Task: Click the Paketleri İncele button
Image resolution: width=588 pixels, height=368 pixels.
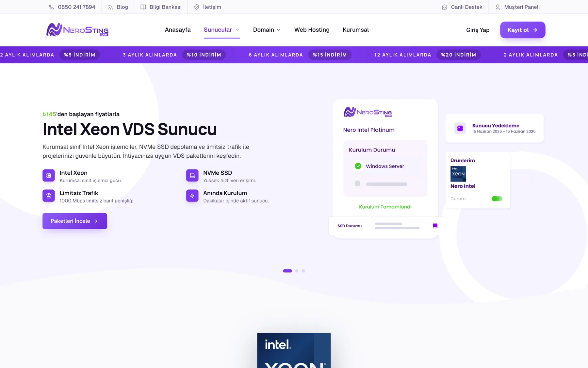Action: click(x=75, y=221)
